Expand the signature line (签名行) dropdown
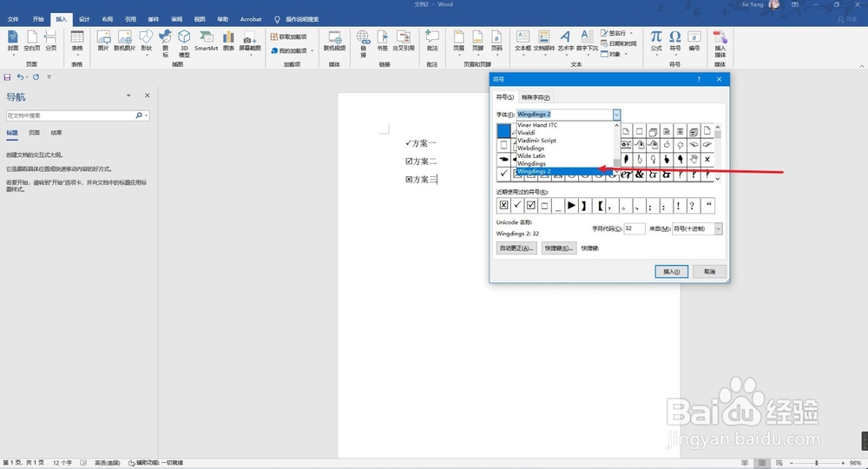868x469 pixels. click(x=631, y=33)
